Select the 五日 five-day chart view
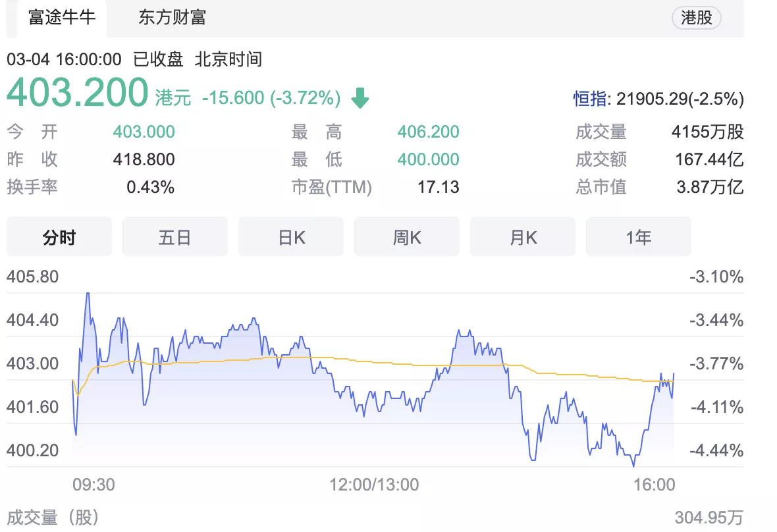Image resolution: width=777 pixels, height=532 pixels. tap(174, 237)
